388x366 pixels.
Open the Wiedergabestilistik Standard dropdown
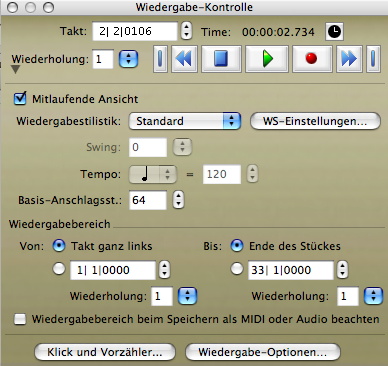tap(185, 121)
